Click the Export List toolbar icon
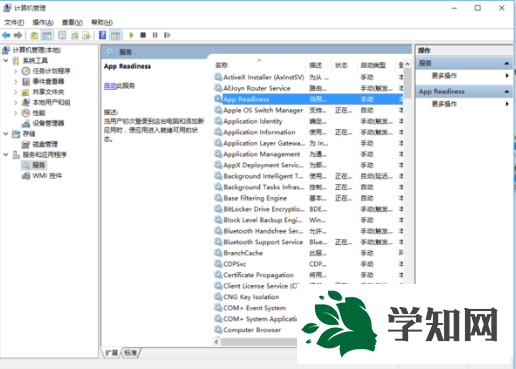The height and width of the screenshot is (369, 516). coord(87,35)
